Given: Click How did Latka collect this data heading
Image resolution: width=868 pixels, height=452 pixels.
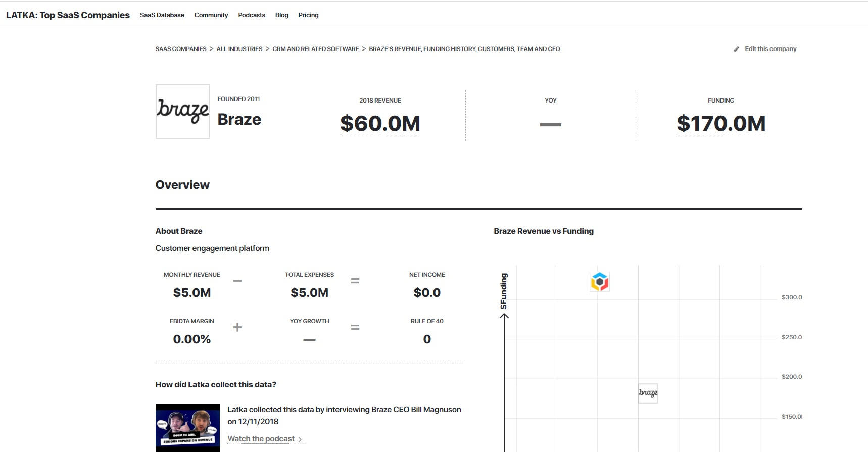Looking at the screenshot, I should 216,385.
